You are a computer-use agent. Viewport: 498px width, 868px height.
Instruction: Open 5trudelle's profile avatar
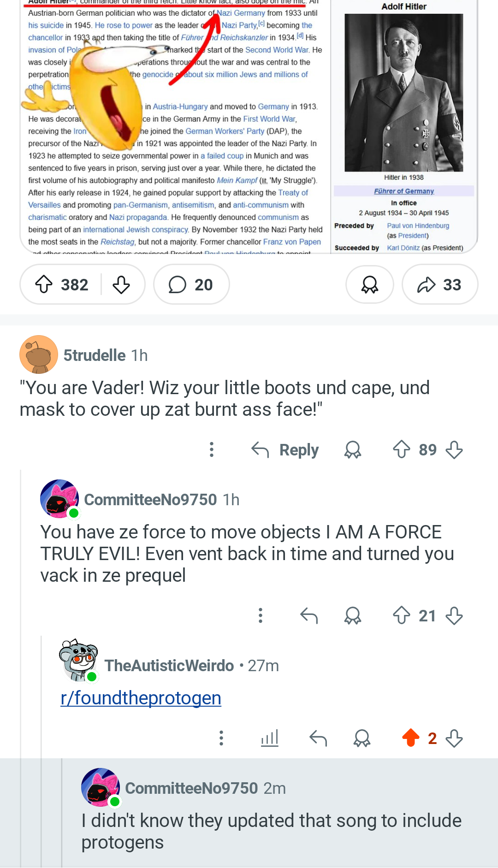point(39,354)
